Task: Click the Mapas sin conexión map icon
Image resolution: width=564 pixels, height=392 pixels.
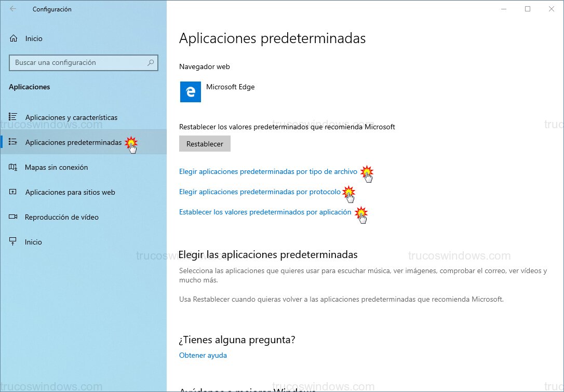Action: pyautogui.click(x=14, y=167)
